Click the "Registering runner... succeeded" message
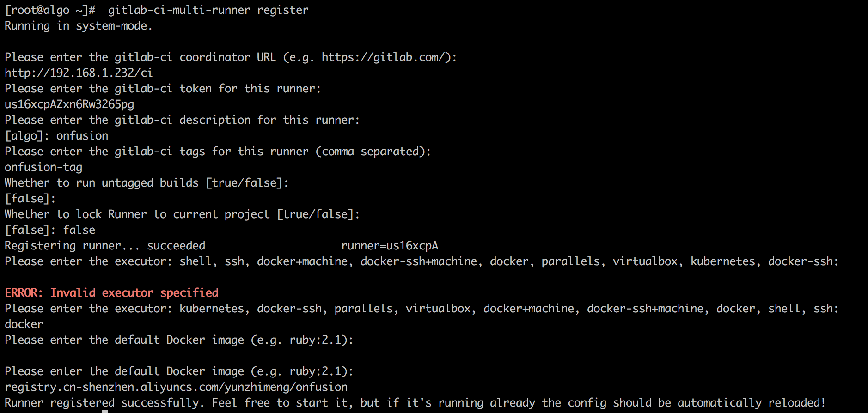The width and height of the screenshot is (868, 413). [x=105, y=246]
